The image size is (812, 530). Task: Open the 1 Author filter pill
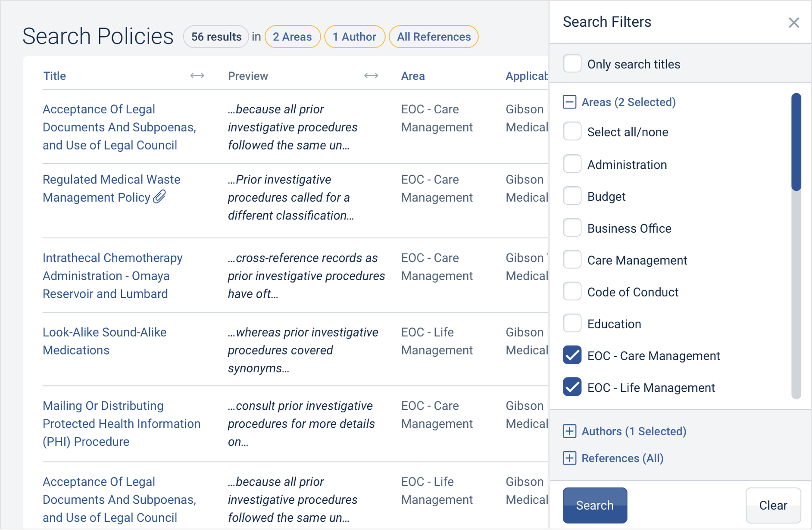tap(354, 37)
